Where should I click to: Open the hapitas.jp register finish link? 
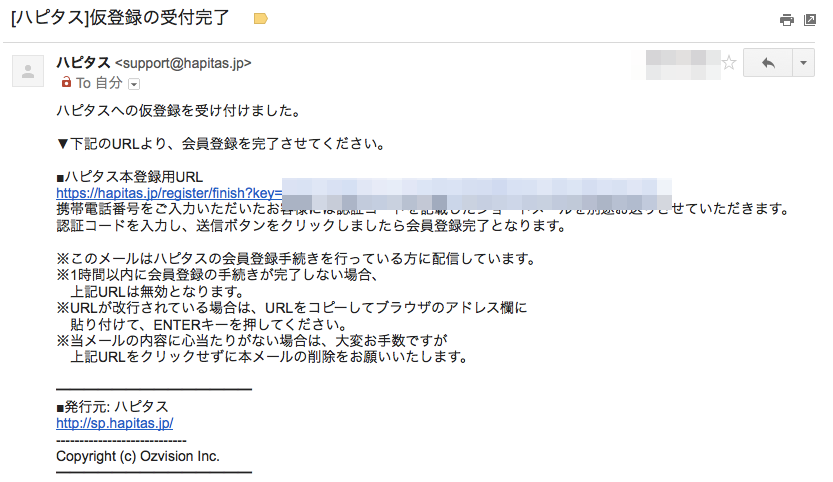[x=169, y=193]
